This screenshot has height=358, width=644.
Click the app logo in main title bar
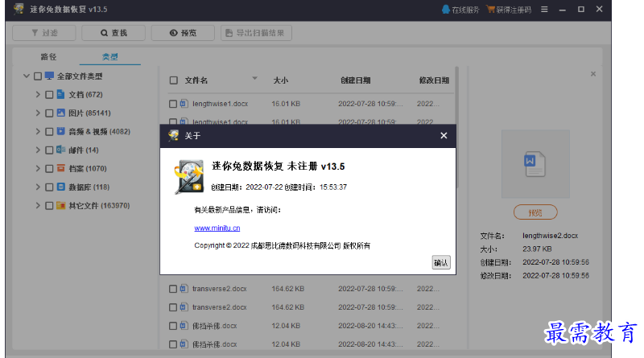(19, 9)
